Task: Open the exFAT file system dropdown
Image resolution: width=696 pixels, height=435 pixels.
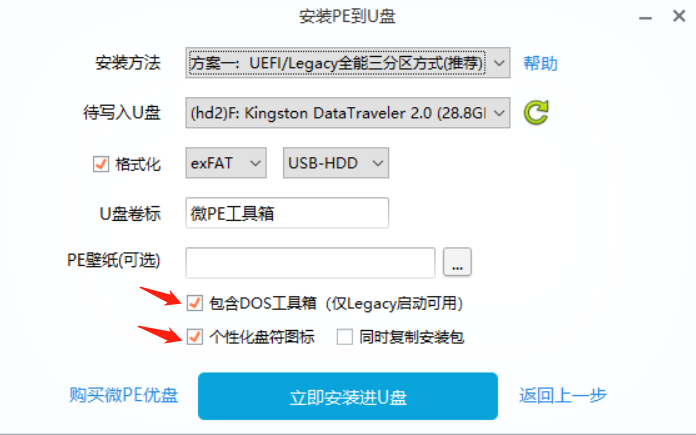Action: (x=226, y=163)
